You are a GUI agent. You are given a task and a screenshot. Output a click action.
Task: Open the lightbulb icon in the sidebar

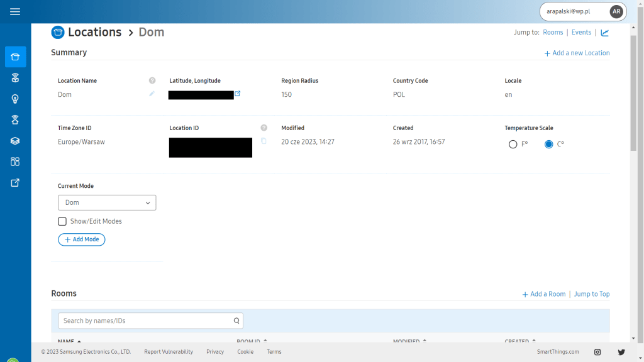15,99
